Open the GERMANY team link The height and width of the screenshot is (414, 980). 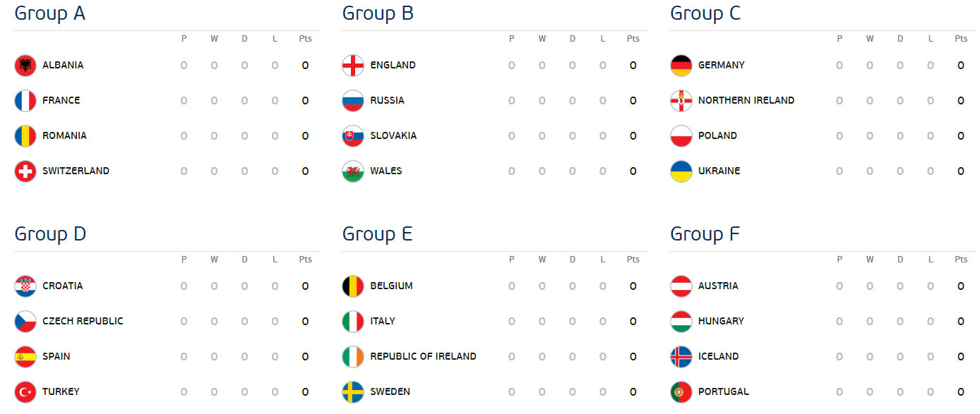click(x=722, y=65)
